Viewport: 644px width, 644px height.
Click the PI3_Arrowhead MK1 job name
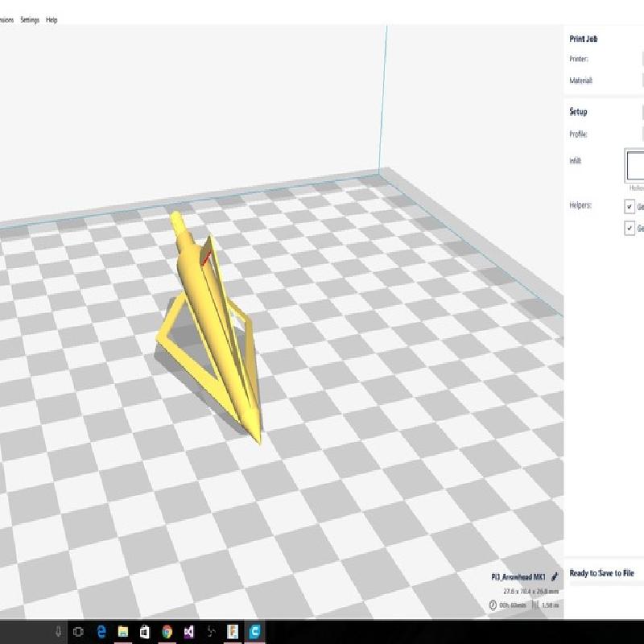518,577
